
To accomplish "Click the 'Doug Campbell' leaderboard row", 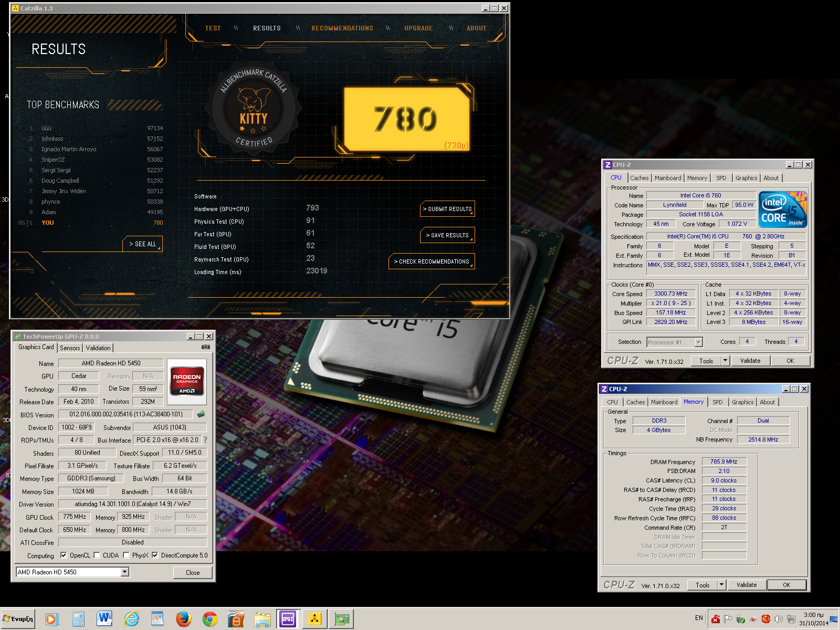I will coord(96,181).
